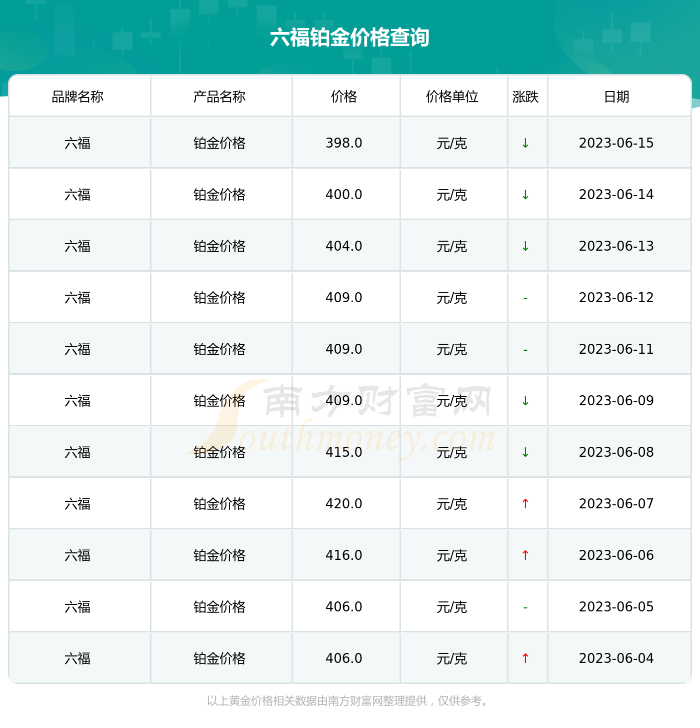This screenshot has width=700, height=728.
Task: Click the down arrow for 2023-06-13
Action: (x=525, y=246)
